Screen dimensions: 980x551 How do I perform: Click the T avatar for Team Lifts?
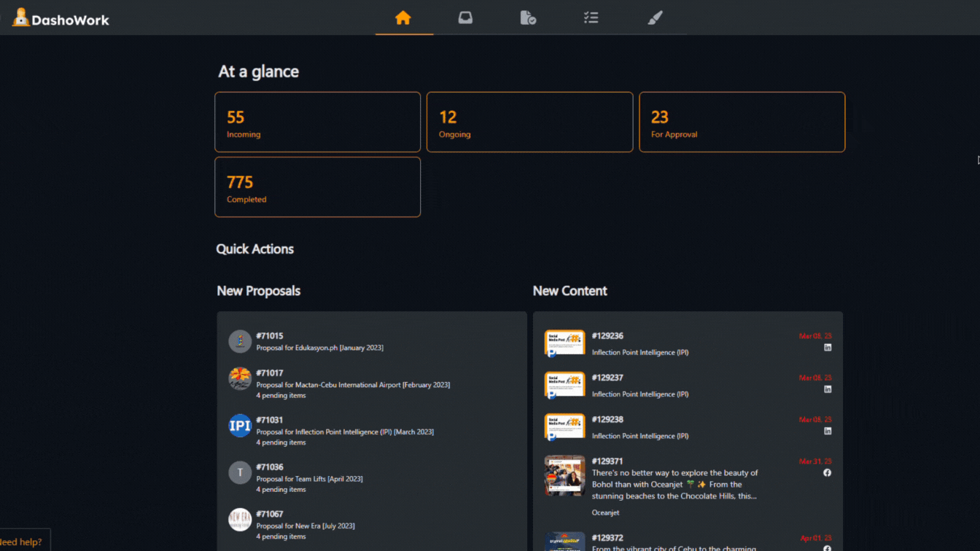point(240,472)
